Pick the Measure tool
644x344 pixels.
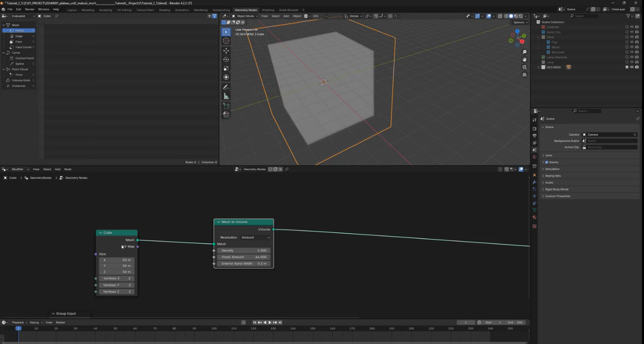[226, 96]
